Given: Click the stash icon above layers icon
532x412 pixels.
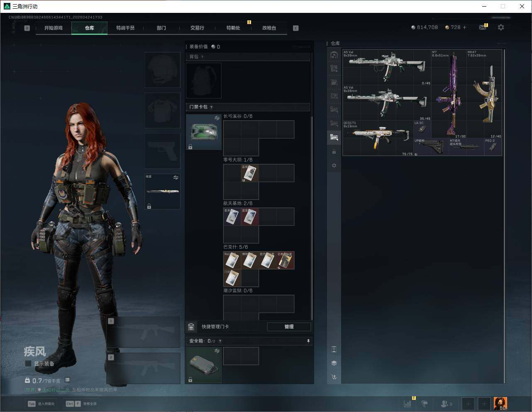Looking at the screenshot, I should pyautogui.click(x=334, y=349).
